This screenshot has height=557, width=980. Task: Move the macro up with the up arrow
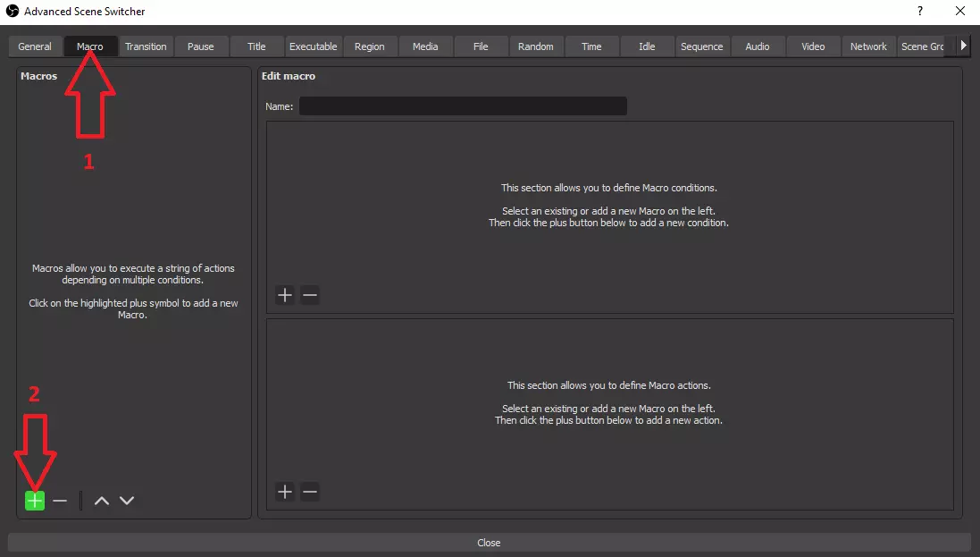click(102, 501)
